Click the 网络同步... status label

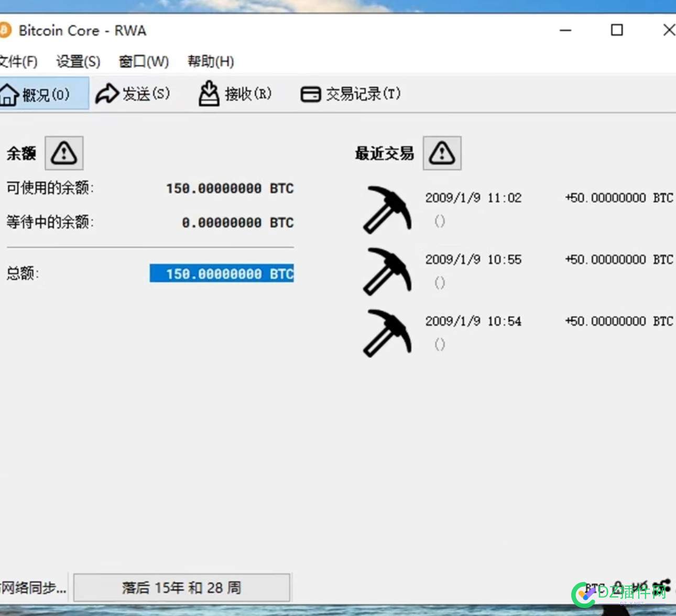pos(34,587)
